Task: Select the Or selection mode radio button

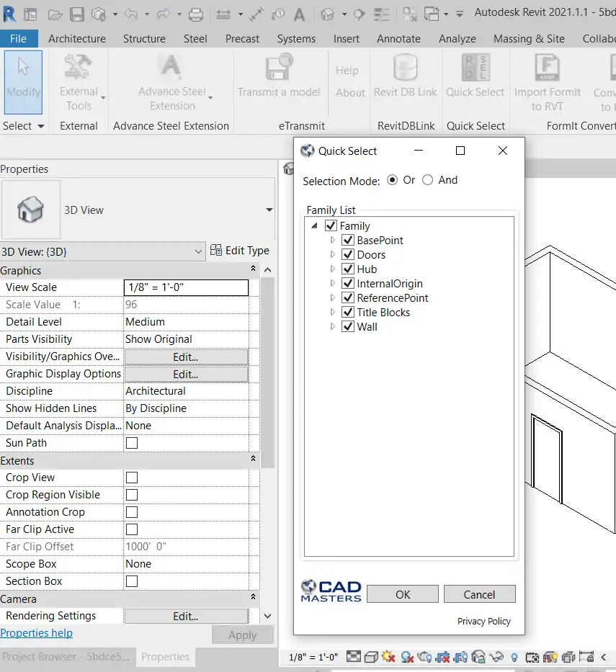Action: [x=393, y=181]
